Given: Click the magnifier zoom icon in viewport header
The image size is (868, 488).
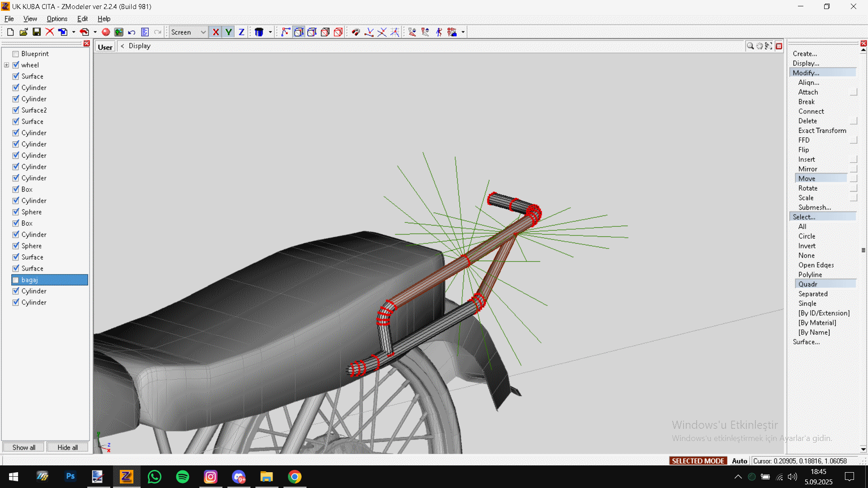Looking at the screenshot, I should click(750, 46).
